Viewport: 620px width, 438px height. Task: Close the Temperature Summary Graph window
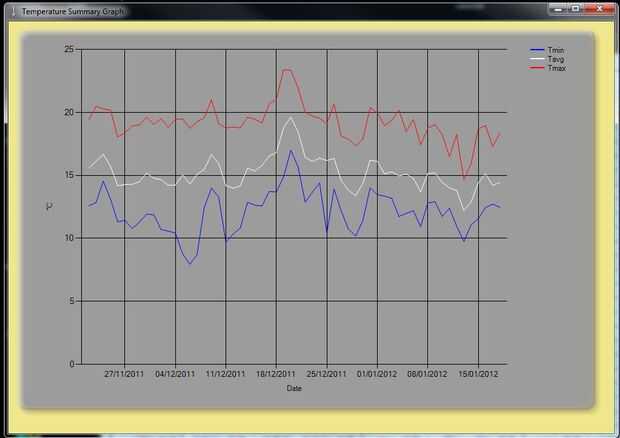pos(600,9)
